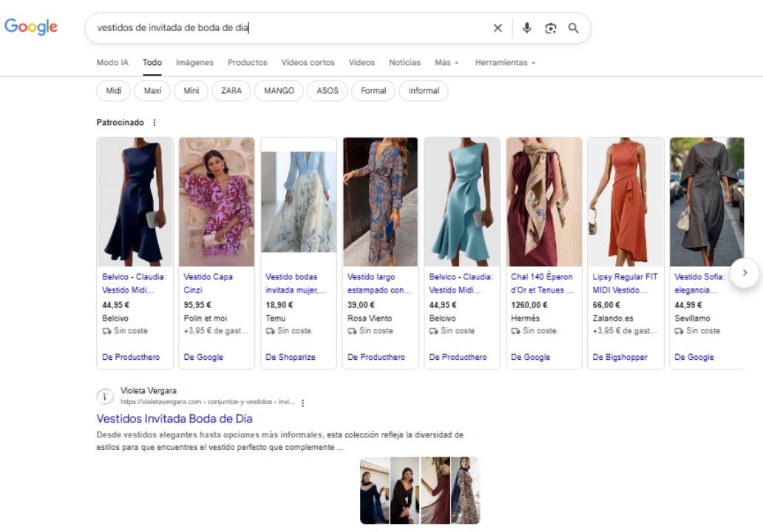This screenshot has width=763, height=532.
Task: Clear the search box with the X icon
Action: [498, 28]
